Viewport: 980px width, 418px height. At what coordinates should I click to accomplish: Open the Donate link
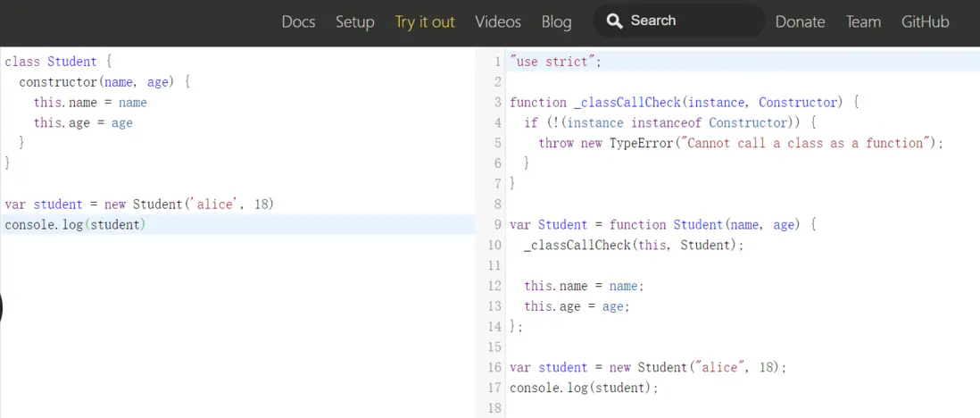pos(800,21)
